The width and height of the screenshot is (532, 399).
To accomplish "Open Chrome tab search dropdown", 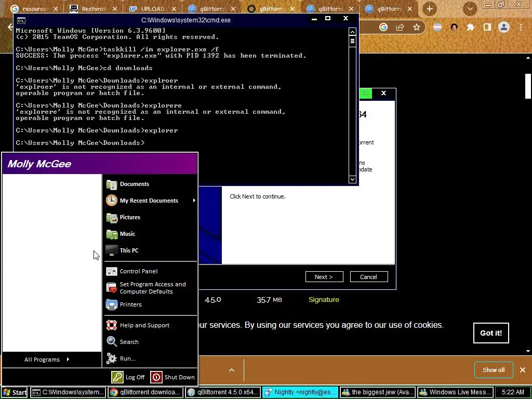I will click(470, 9).
